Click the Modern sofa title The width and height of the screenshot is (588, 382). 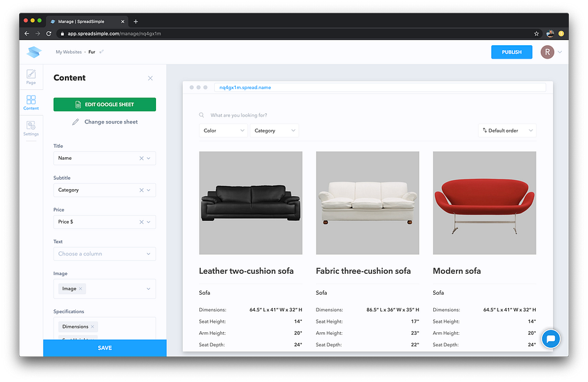(457, 271)
